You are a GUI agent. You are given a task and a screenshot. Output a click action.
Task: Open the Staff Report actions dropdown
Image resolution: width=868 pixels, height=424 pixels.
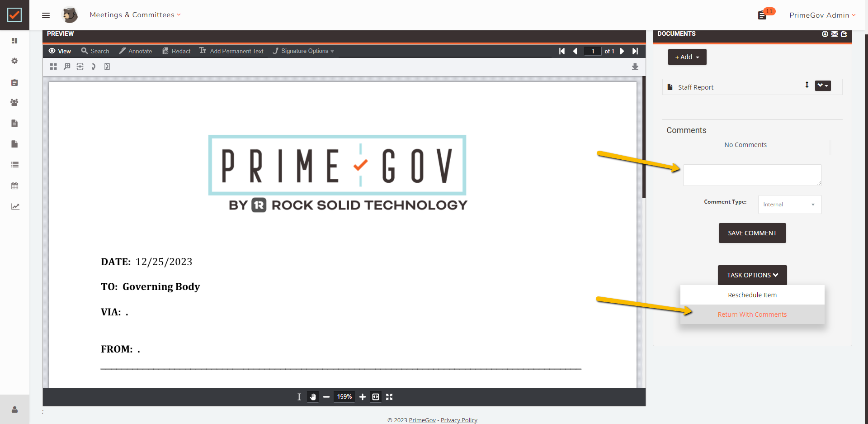(823, 86)
